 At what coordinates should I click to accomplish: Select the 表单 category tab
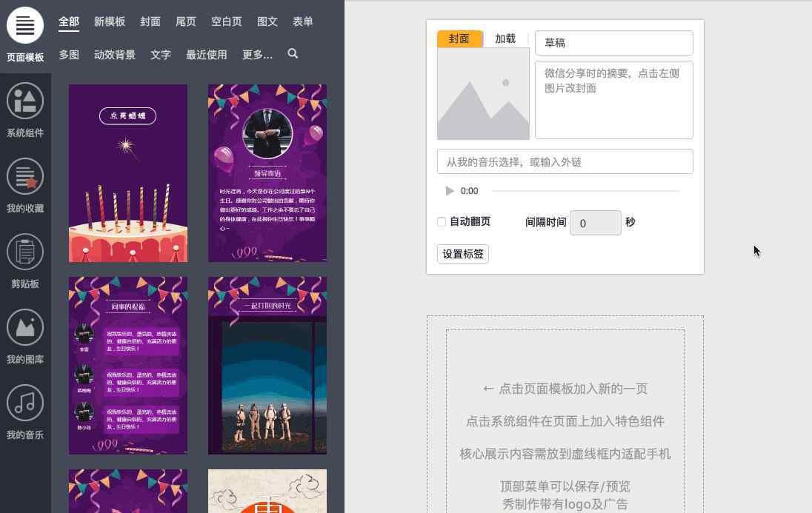click(x=303, y=21)
